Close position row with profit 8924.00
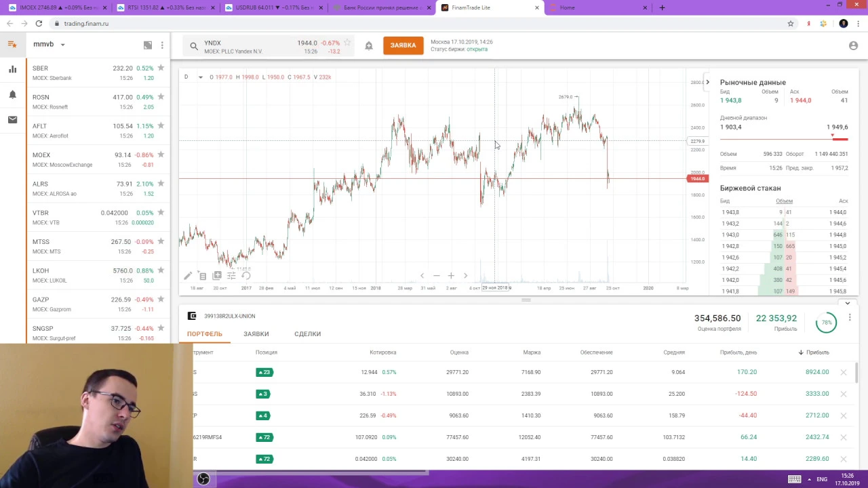868x488 pixels. (844, 372)
